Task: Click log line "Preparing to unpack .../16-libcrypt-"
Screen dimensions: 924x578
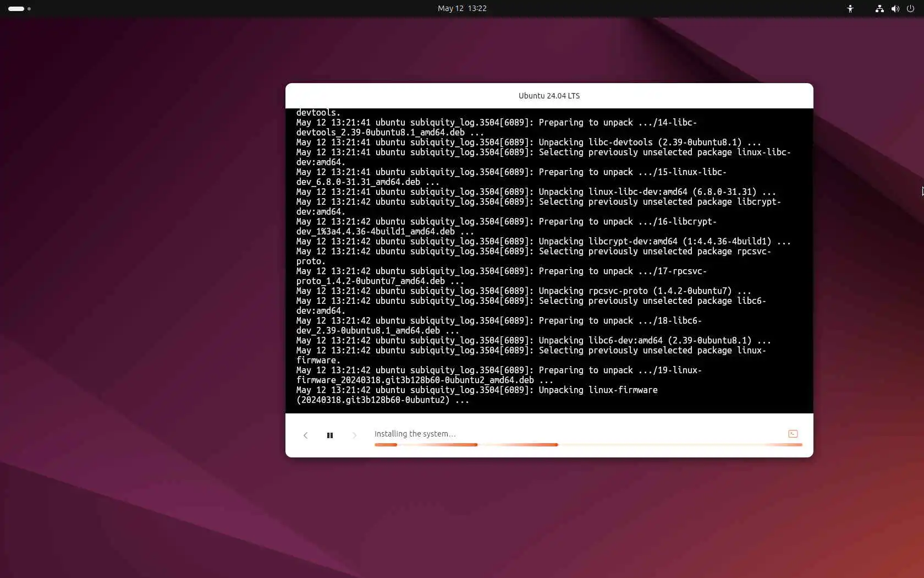Action: point(507,221)
